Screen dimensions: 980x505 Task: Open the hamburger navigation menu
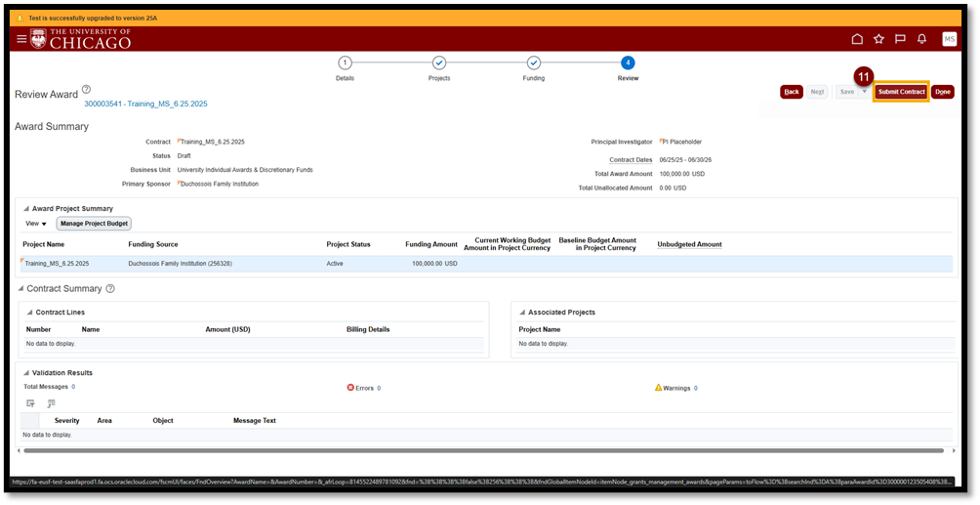coord(21,39)
